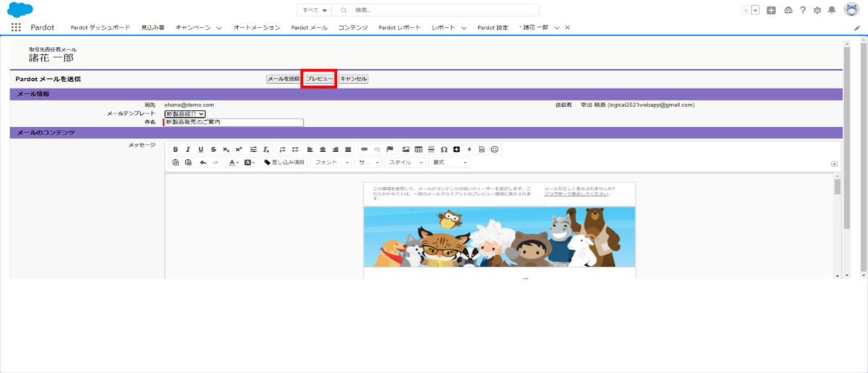Expand the キャンペーン tab chevron
Image resolution: width=868 pixels, height=373 pixels.
tap(219, 27)
